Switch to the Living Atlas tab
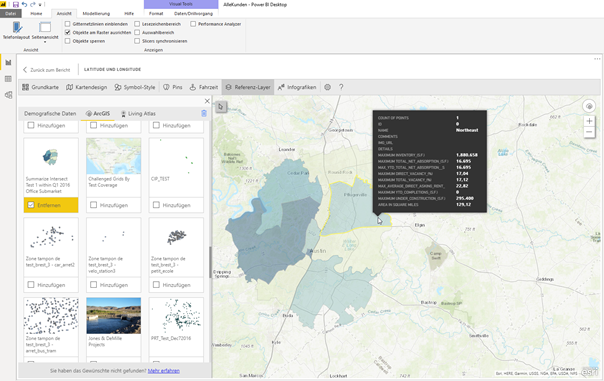The image size is (604, 381). [x=138, y=114]
